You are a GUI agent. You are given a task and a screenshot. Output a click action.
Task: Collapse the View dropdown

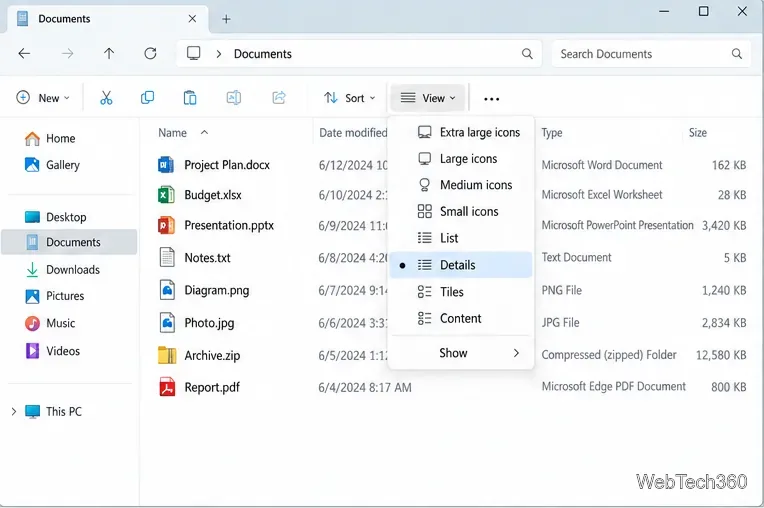tap(428, 98)
